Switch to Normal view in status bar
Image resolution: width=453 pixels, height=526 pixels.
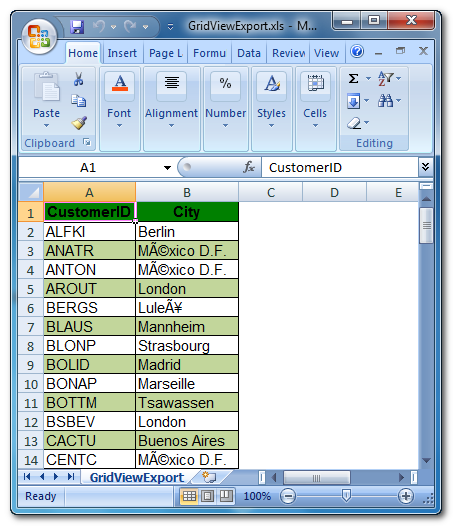click(189, 496)
